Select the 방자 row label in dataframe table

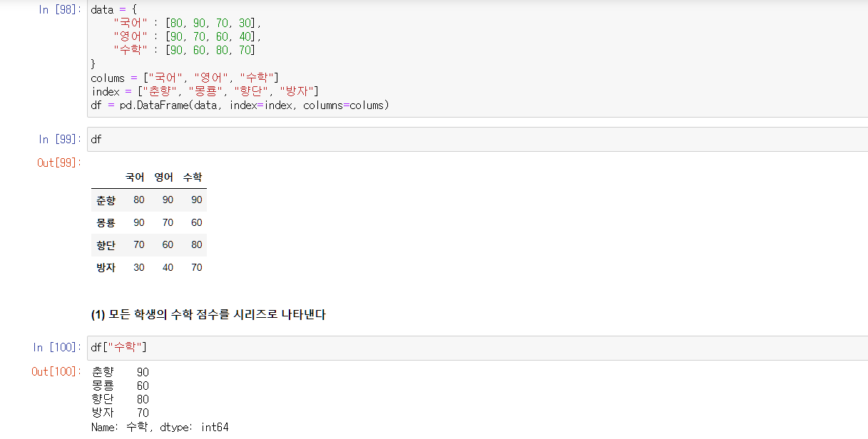(x=106, y=268)
